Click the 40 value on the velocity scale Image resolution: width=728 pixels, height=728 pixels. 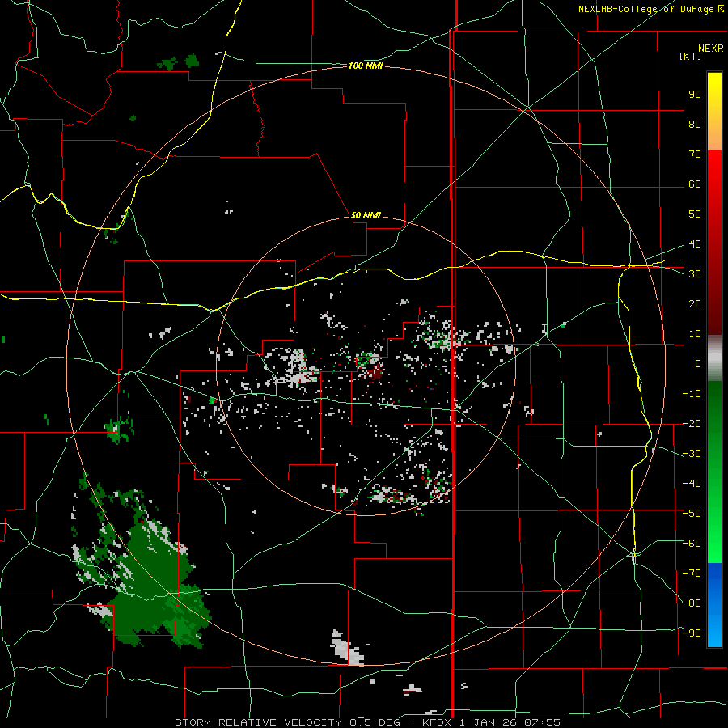[x=695, y=243]
